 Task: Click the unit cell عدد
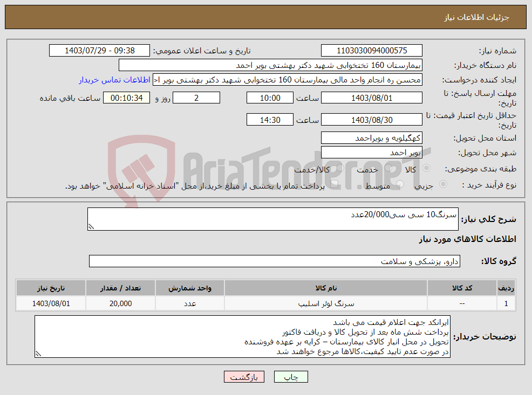pyautogui.click(x=190, y=303)
